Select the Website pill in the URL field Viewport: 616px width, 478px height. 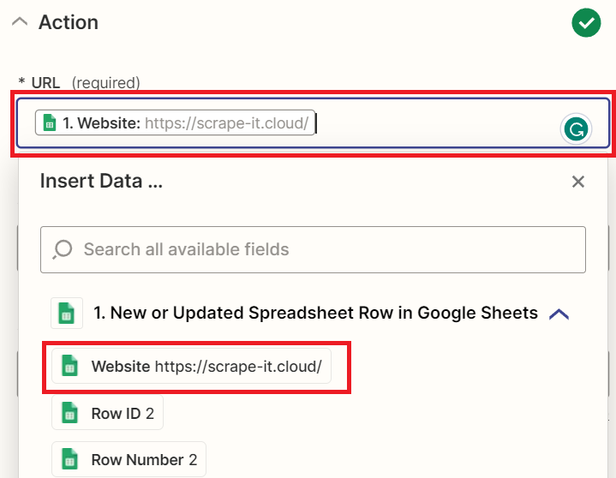[x=175, y=123]
